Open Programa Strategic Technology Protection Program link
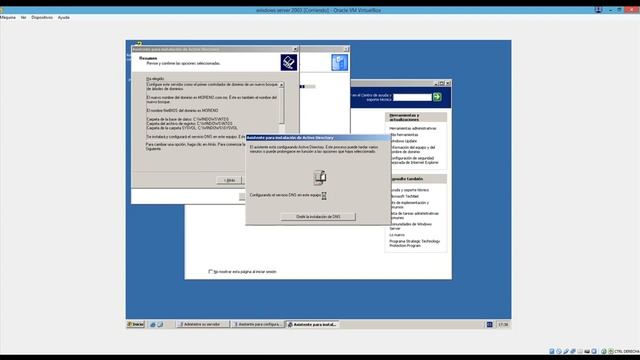This screenshot has width=640, height=360. coord(414,243)
